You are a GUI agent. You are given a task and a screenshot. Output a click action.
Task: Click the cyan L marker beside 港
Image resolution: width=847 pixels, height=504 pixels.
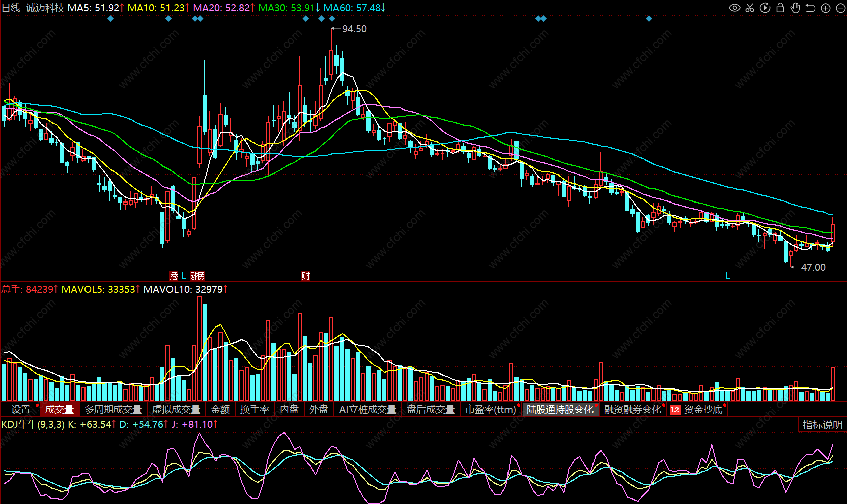184,276
